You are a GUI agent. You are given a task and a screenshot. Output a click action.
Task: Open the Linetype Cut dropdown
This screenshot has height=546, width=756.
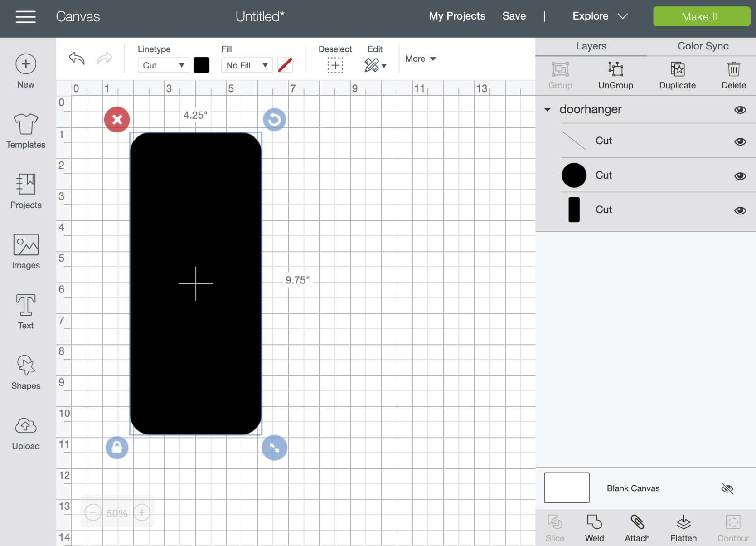[x=163, y=65]
